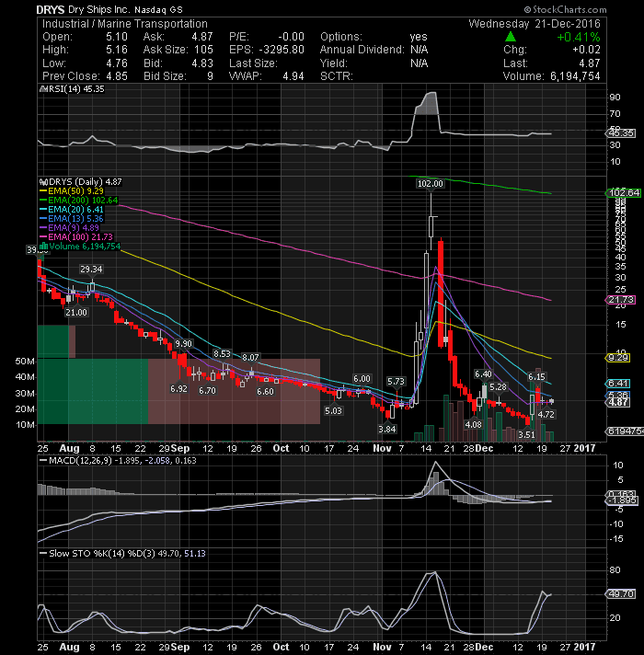Click the Open value 5.10
The height and width of the screenshot is (655, 644).
click(x=117, y=37)
